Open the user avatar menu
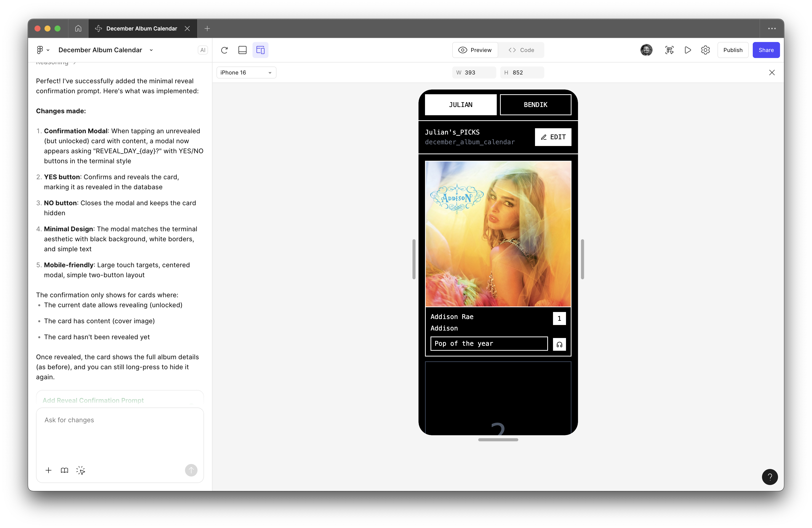This screenshot has height=528, width=812. [x=646, y=50]
